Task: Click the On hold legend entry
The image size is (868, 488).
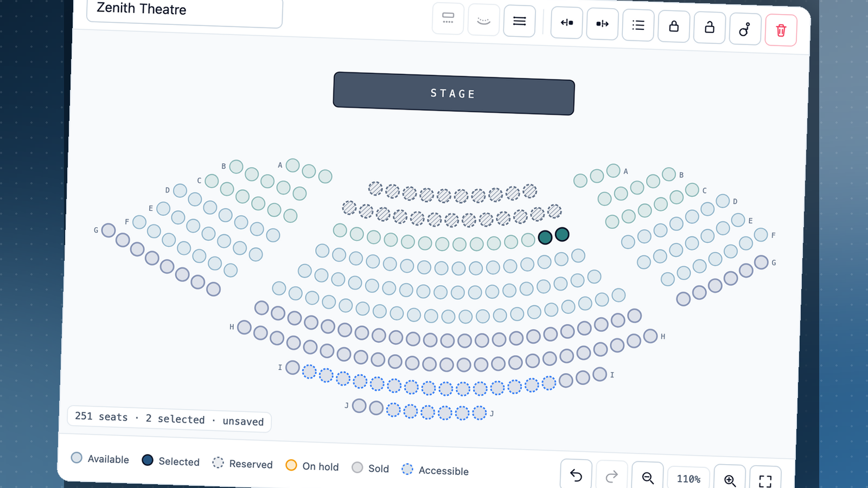Action: click(312, 466)
